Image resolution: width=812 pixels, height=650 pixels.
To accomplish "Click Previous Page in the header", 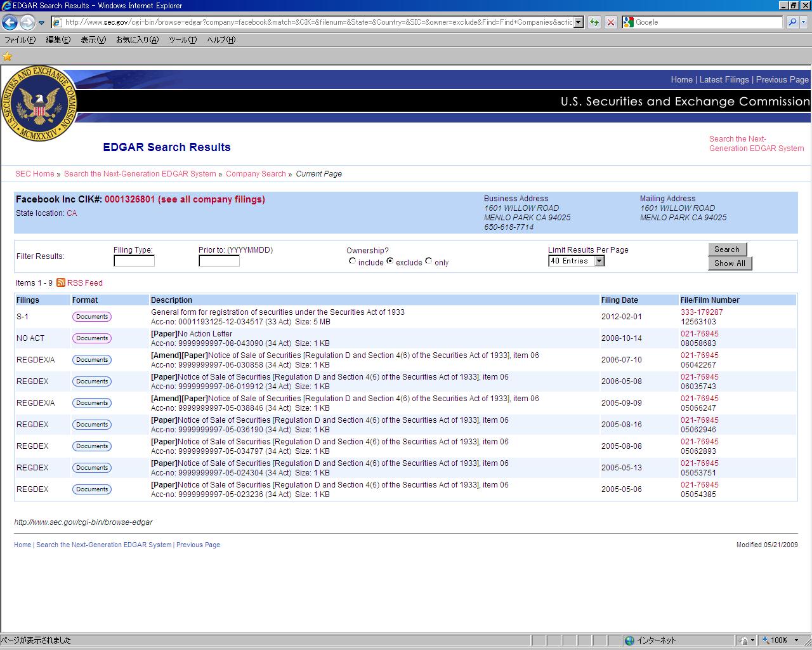I will pos(782,80).
